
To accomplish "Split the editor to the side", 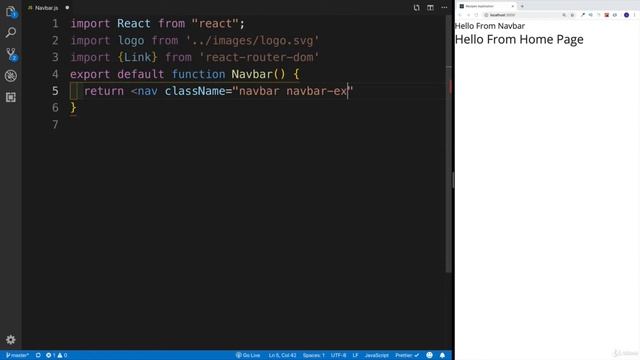I will click(430, 8).
